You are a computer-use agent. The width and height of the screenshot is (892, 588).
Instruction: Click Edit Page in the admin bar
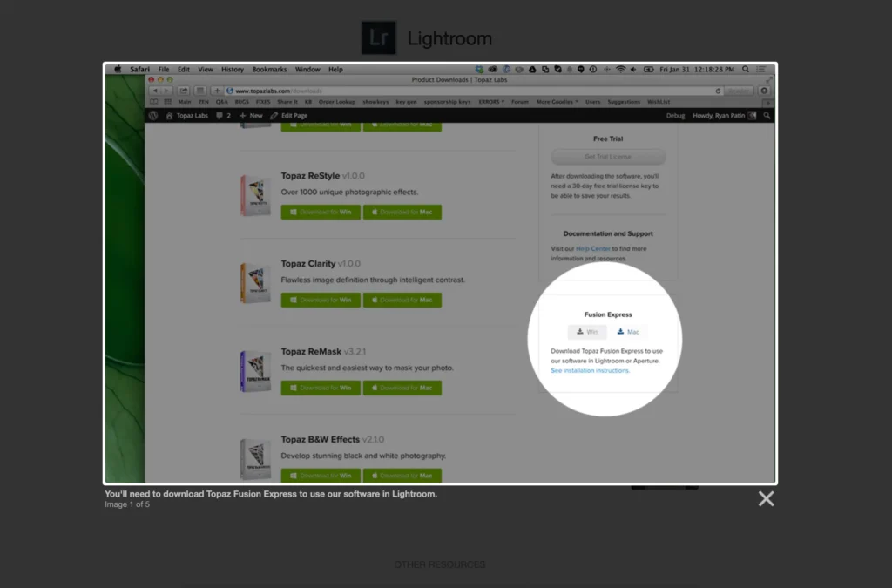point(289,116)
